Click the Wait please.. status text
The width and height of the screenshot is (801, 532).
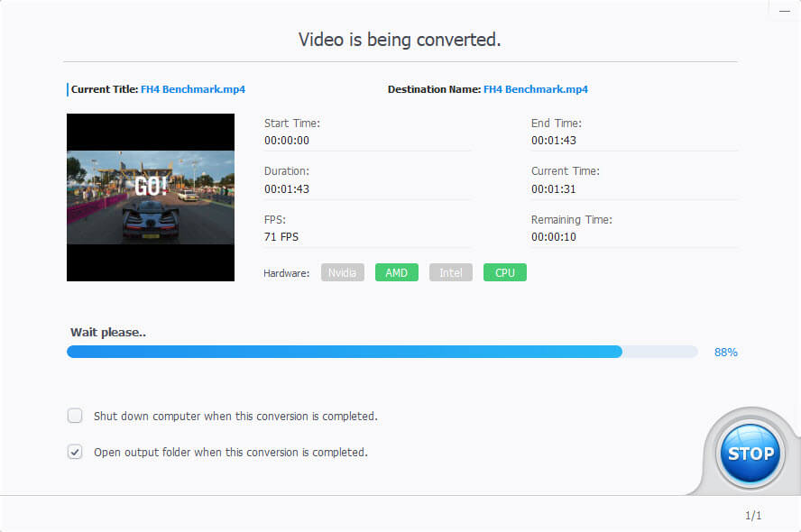[108, 333]
